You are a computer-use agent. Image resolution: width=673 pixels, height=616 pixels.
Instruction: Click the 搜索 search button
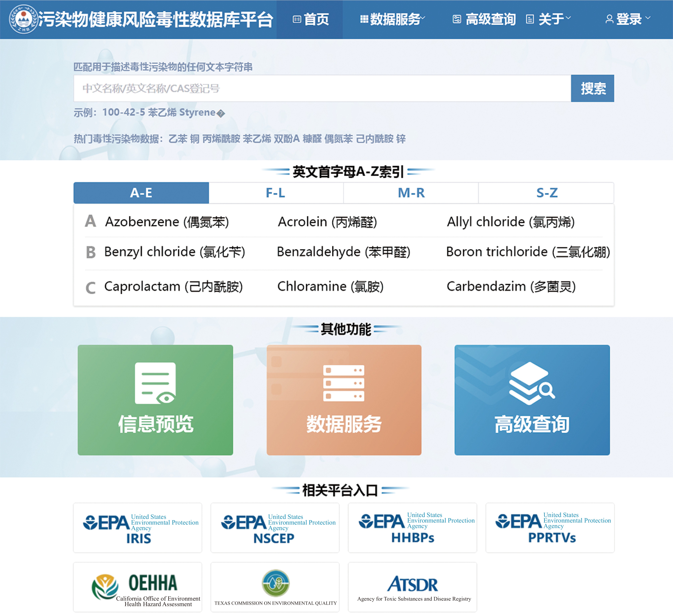click(593, 88)
